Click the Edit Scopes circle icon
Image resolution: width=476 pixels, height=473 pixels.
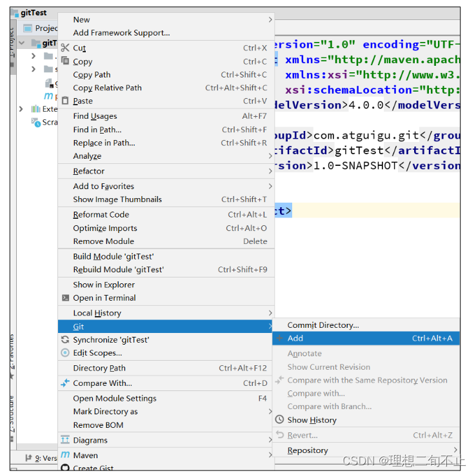65,352
